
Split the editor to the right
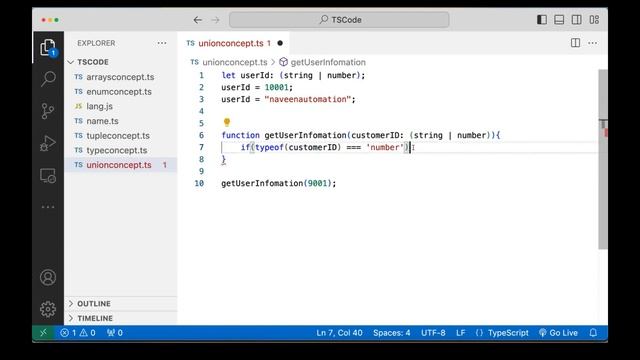tap(576, 43)
